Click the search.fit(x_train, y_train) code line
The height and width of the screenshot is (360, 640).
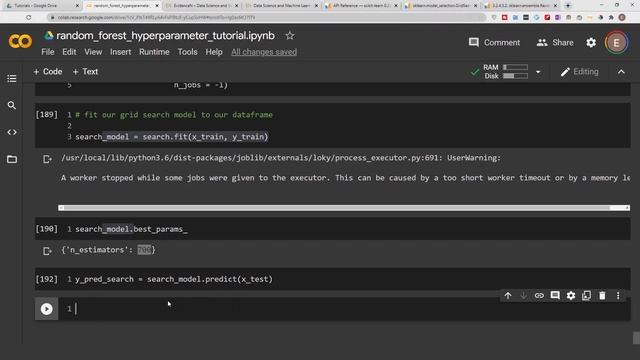(171, 137)
